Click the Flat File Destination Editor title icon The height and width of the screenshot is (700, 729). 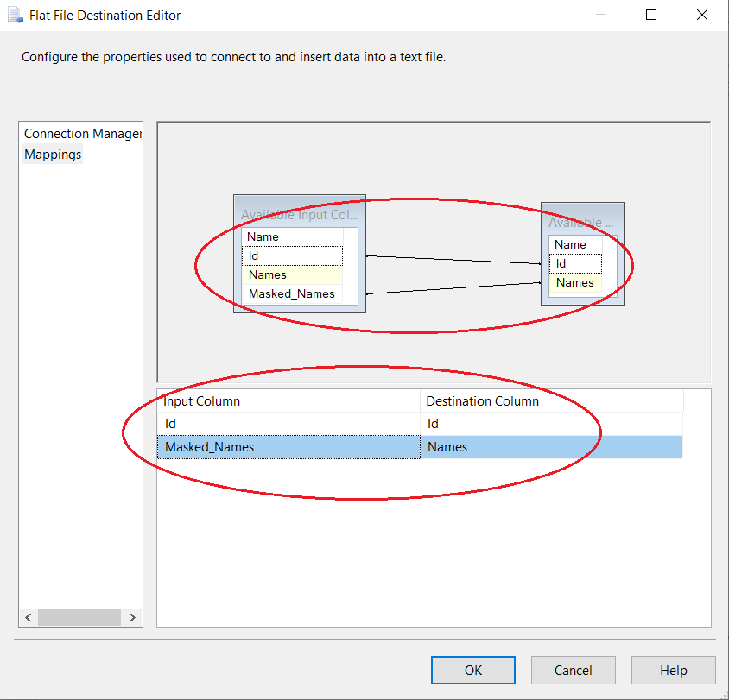tap(13, 15)
